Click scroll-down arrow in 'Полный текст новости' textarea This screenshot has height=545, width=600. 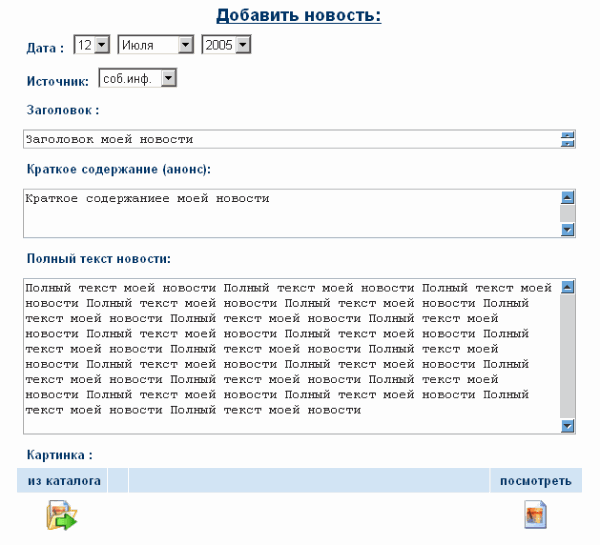[x=567, y=425]
